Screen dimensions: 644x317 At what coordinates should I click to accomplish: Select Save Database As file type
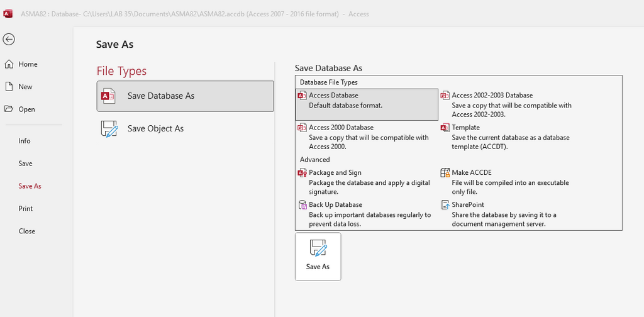click(x=186, y=96)
